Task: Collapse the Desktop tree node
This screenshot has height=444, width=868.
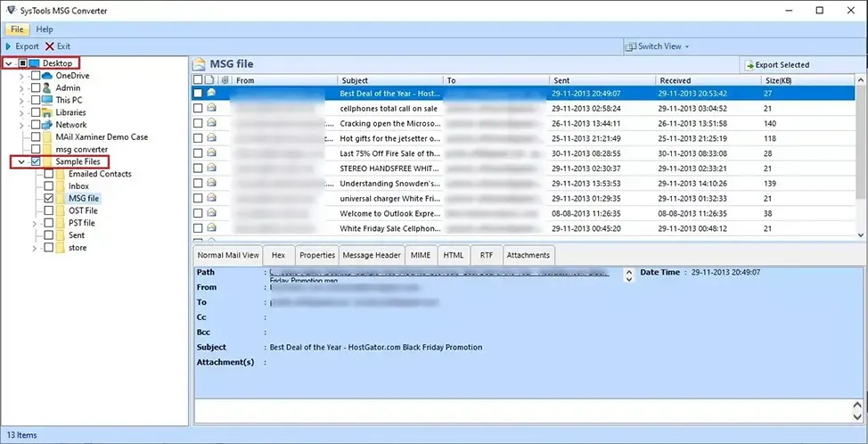Action: pos(8,63)
